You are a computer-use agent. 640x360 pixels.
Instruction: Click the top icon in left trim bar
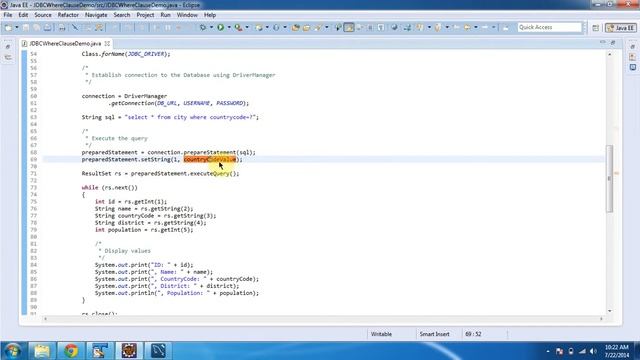tap(8, 47)
